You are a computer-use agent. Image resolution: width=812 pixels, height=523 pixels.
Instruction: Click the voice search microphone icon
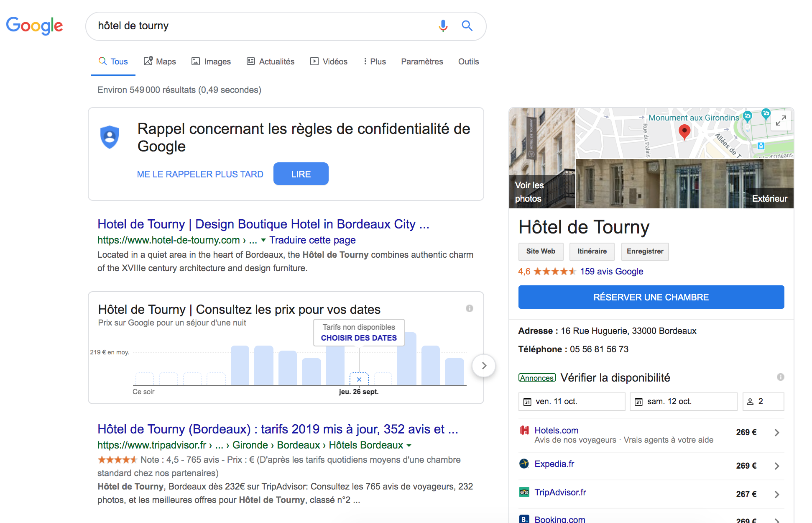tap(443, 26)
